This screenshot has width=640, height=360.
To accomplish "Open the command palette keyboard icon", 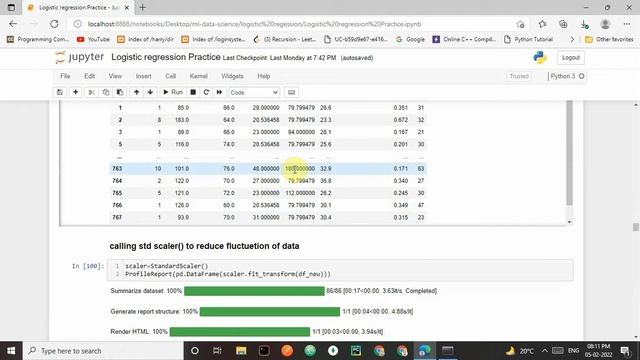I will [x=291, y=92].
